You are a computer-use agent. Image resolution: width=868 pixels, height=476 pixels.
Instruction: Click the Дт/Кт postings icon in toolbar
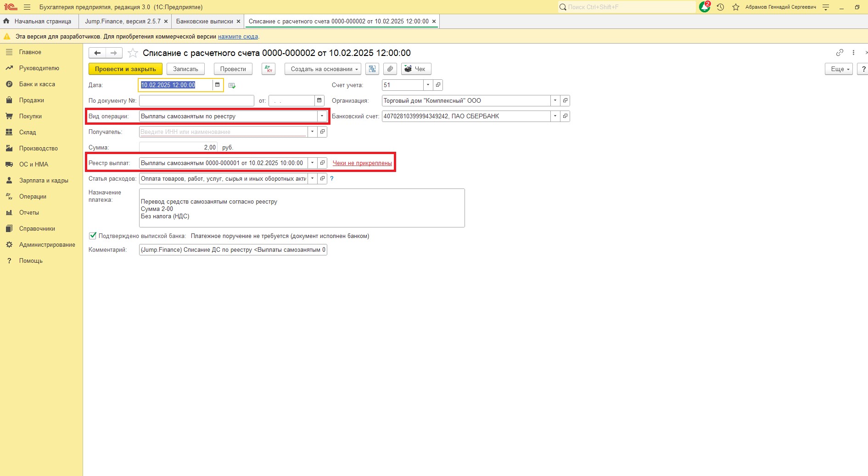[x=269, y=69]
